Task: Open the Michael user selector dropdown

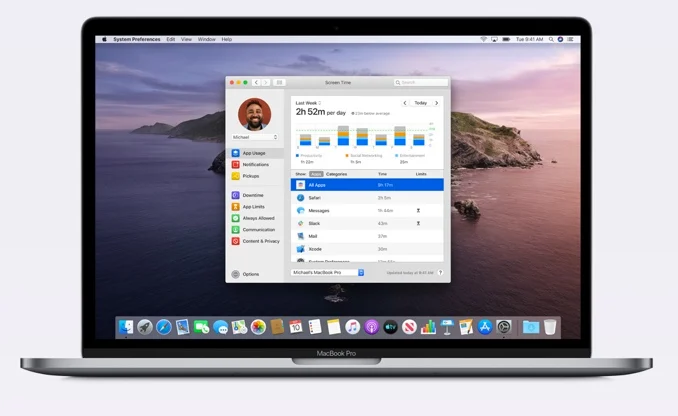Action: coord(255,137)
